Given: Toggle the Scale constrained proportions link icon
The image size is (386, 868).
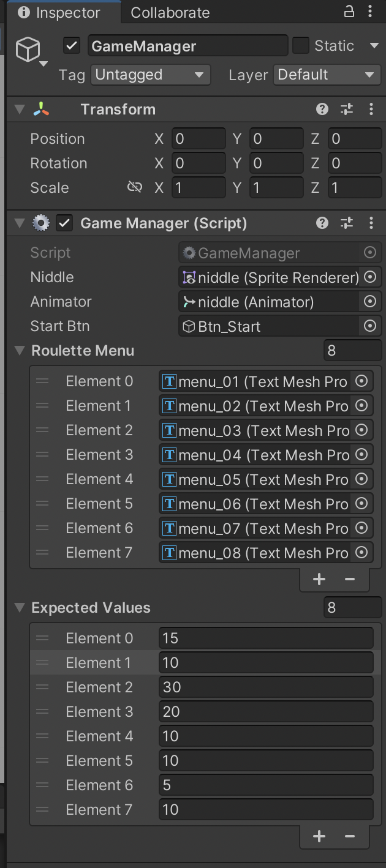Looking at the screenshot, I should point(135,187).
